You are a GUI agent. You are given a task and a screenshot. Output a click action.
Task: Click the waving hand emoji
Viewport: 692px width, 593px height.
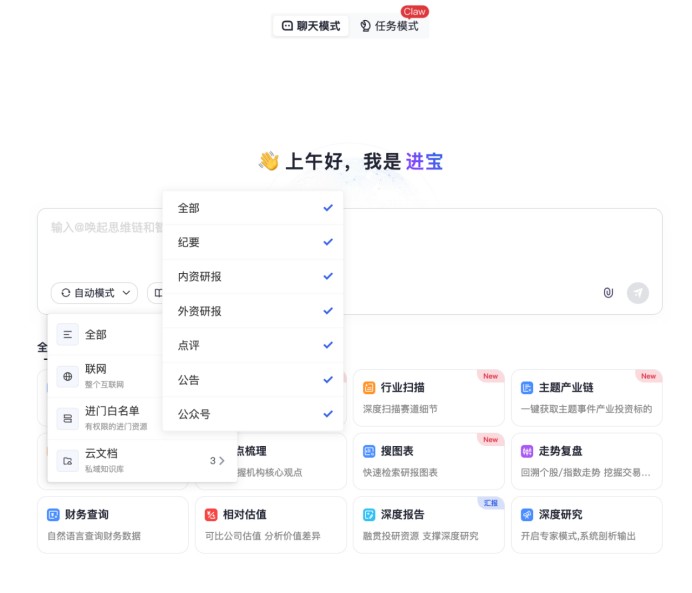269,161
